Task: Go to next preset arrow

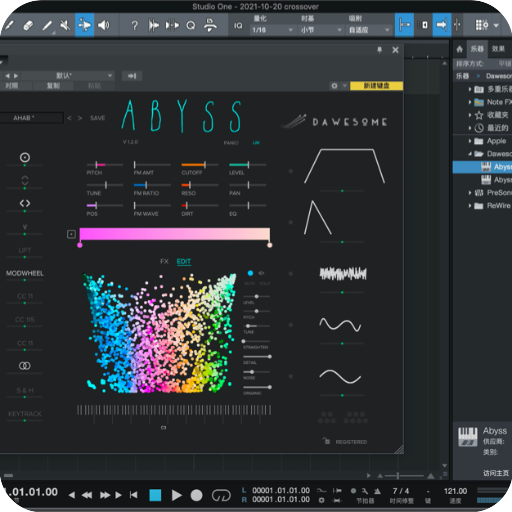Action: click(80, 118)
